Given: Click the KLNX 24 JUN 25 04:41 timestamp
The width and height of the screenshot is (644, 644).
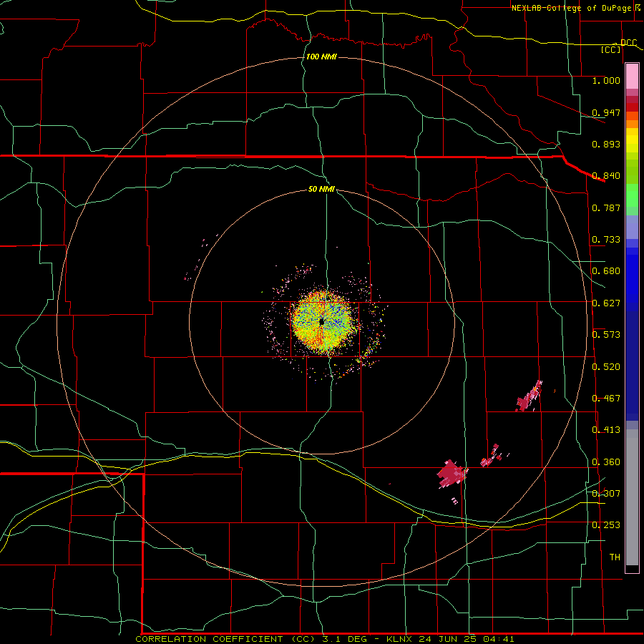Looking at the screenshot, I should tap(450, 639).
